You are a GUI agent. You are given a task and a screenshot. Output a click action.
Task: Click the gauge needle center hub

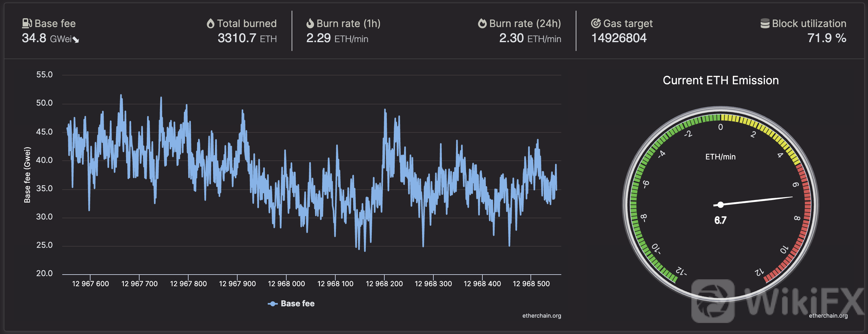pos(720,205)
